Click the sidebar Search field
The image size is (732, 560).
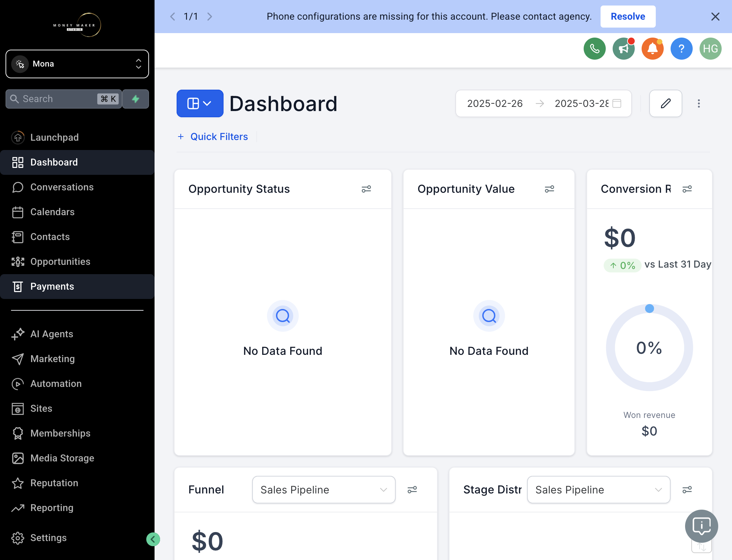[x=64, y=99]
